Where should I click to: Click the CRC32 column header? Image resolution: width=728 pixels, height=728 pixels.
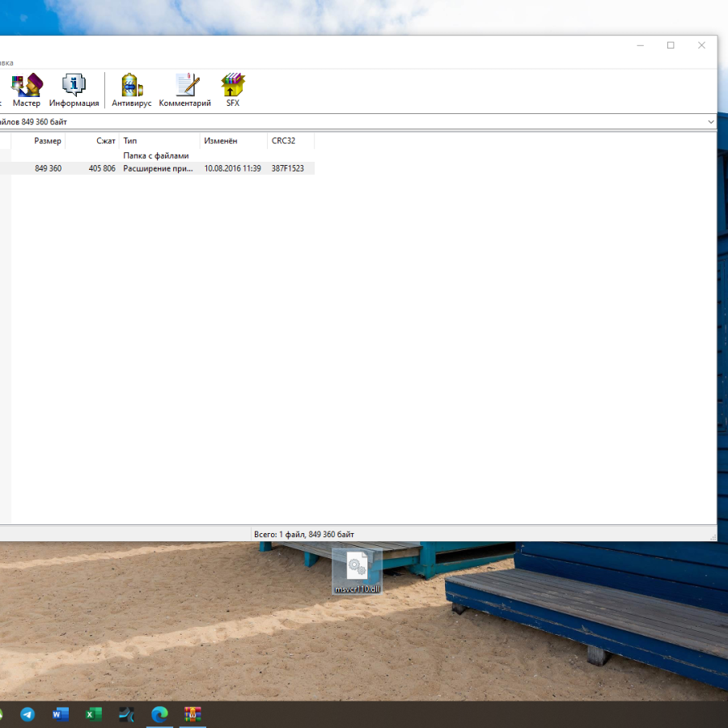(290, 141)
